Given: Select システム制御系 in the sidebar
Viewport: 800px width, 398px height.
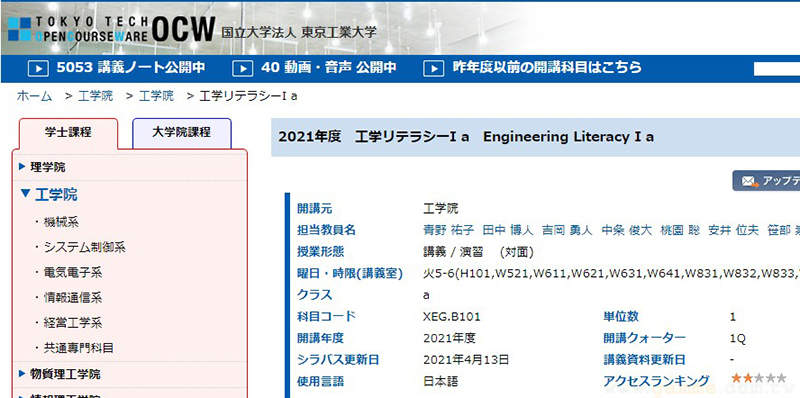Looking at the screenshot, I should (x=85, y=247).
